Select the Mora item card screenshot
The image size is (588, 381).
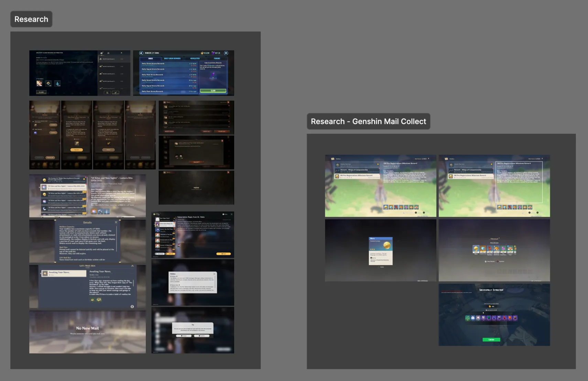381,251
